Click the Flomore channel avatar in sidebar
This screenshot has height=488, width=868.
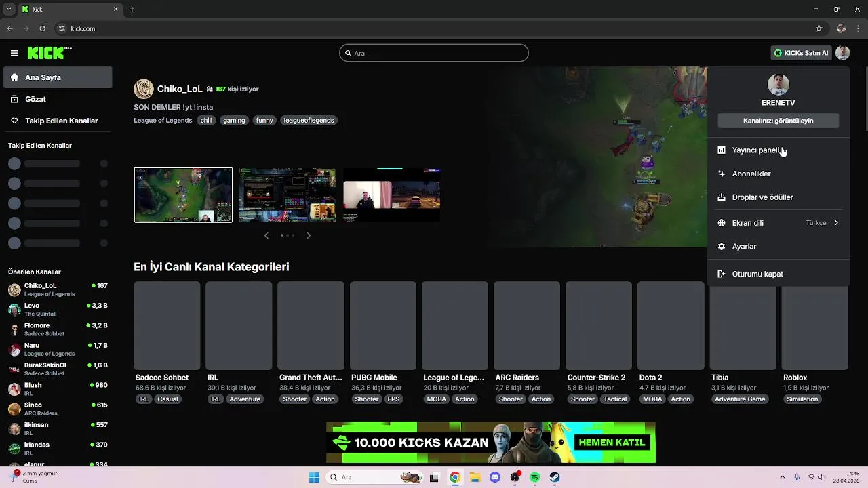coord(14,329)
